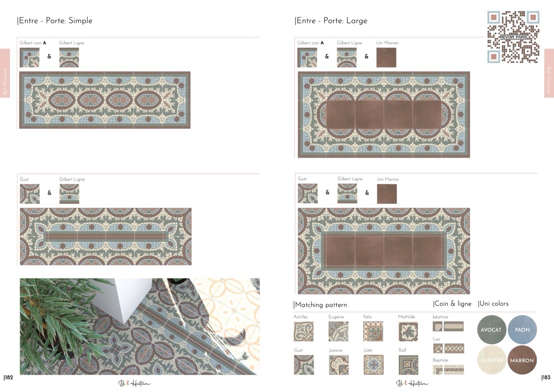The height and width of the screenshot is (392, 554).
Task: Click the plant and mosaic floor photo
Action: click(x=140, y=327)
